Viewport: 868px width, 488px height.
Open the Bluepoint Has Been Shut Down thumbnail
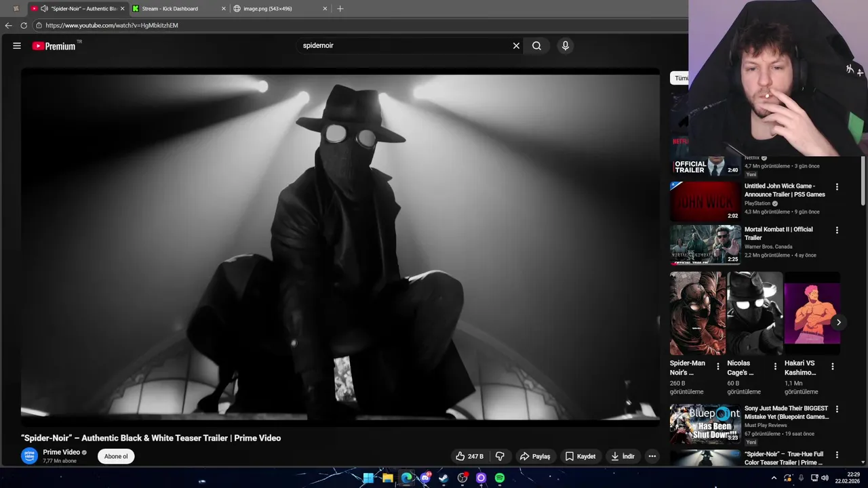tap(705, 424)
